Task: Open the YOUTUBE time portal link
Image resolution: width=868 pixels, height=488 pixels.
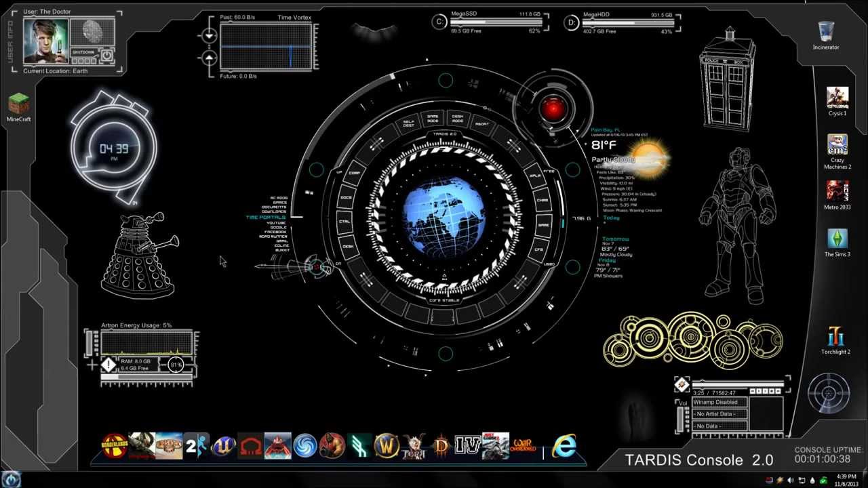Action: pos(276,223)
